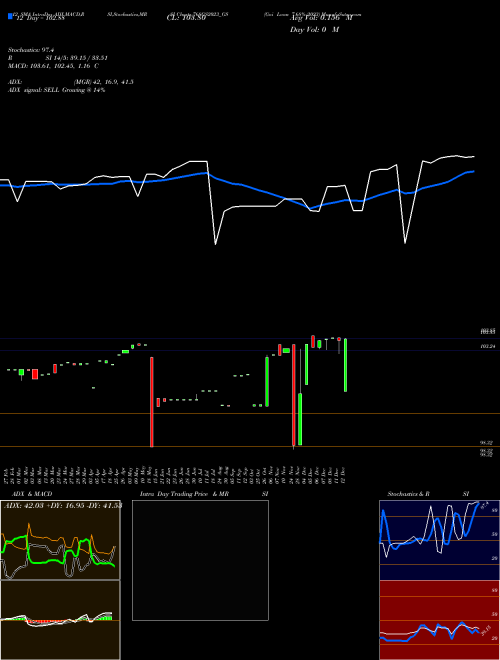Screen dimensions: 500x660
Task: Click the 'Day Vol: 0 M' label
Action: (x=314, y=30)
